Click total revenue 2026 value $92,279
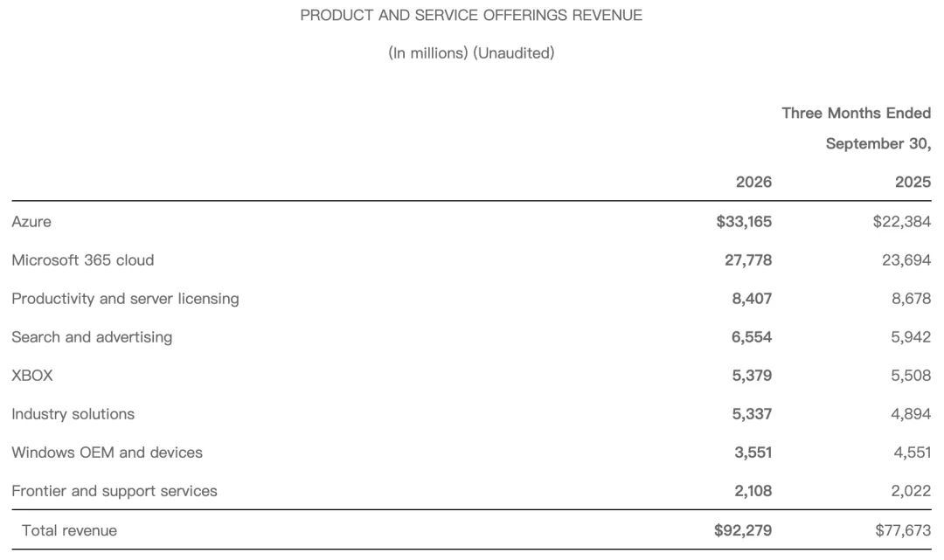 pyautogui.click(x=743, y=530)
